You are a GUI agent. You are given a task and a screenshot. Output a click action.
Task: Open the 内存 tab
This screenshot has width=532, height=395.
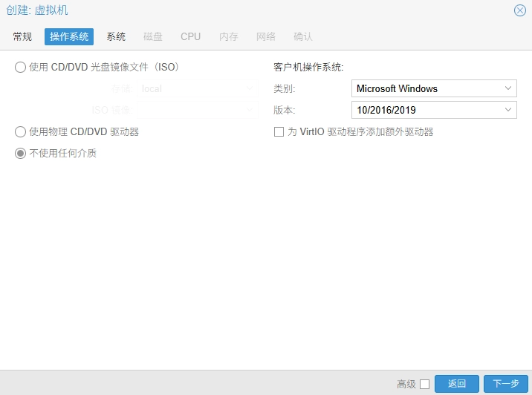click(229, 36)
